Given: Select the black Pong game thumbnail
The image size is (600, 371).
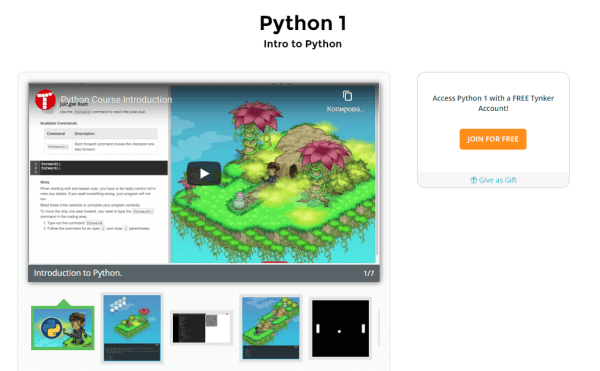Looking at the screenshot, I should coord(340,328).
